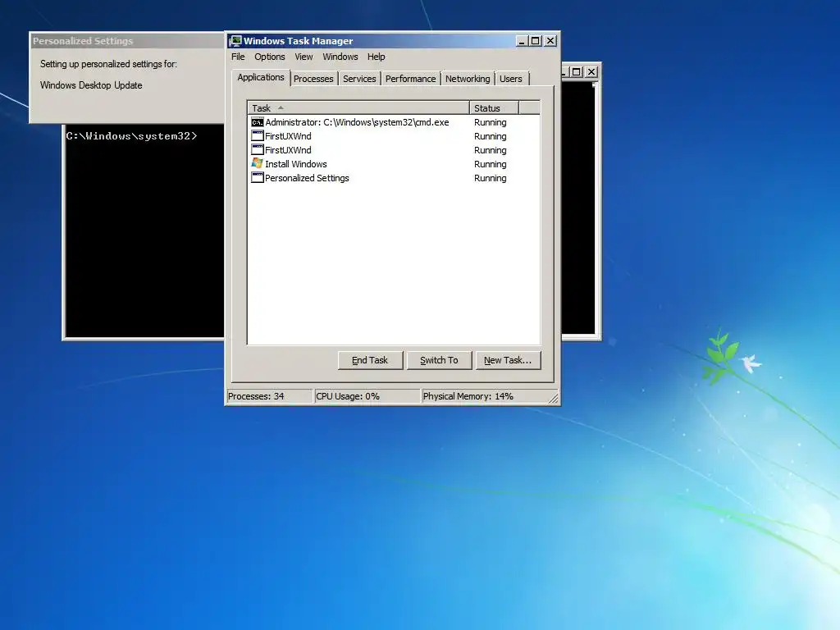Screen dimensions: 840x630
Task: Open the Help menu
Action: click(x=376, y=57)
